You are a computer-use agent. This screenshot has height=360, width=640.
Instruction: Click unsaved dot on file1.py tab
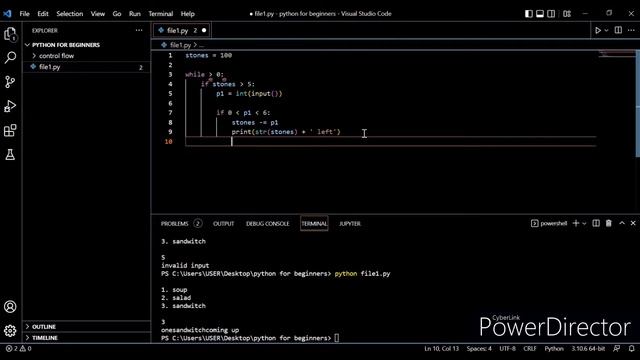click(204, 30)
